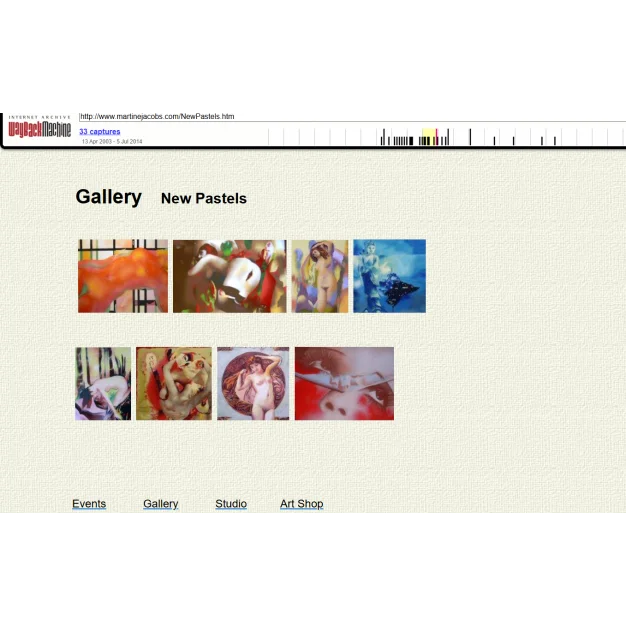
Task: Go to the Events page
Action: (x=89, y=504)
